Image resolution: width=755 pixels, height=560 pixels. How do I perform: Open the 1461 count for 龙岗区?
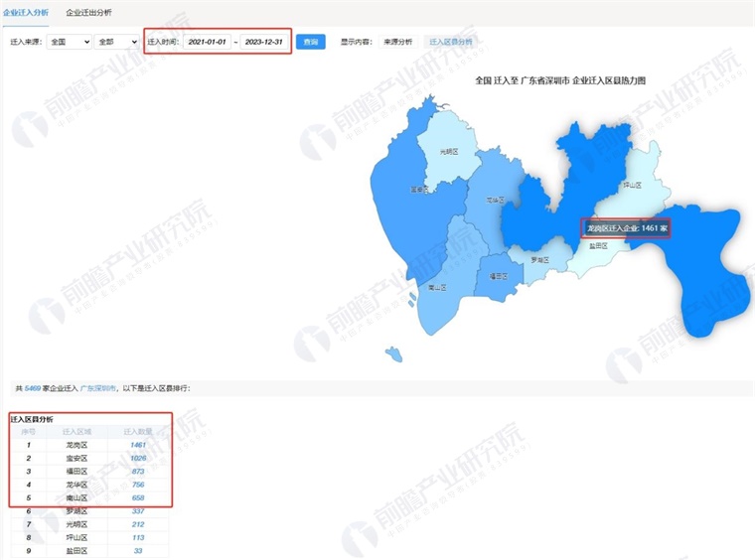138,445
